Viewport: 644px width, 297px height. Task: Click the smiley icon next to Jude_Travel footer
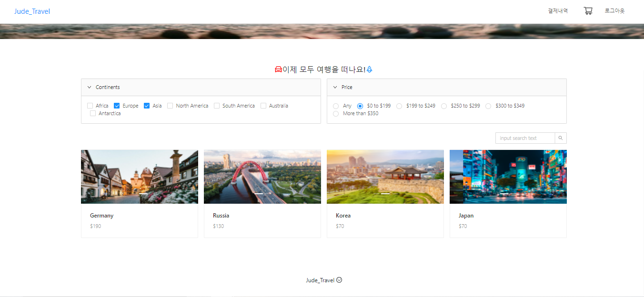[x=339, y=280]
